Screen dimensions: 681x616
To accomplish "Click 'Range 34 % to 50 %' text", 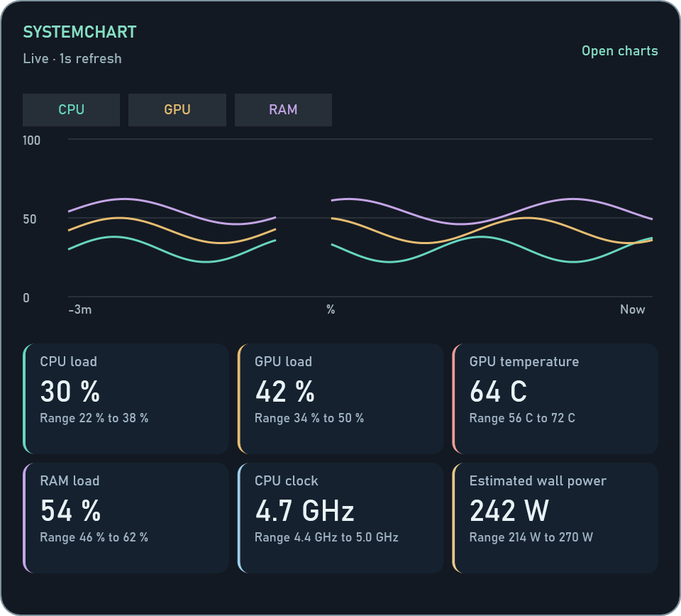I will pos(309,418).
